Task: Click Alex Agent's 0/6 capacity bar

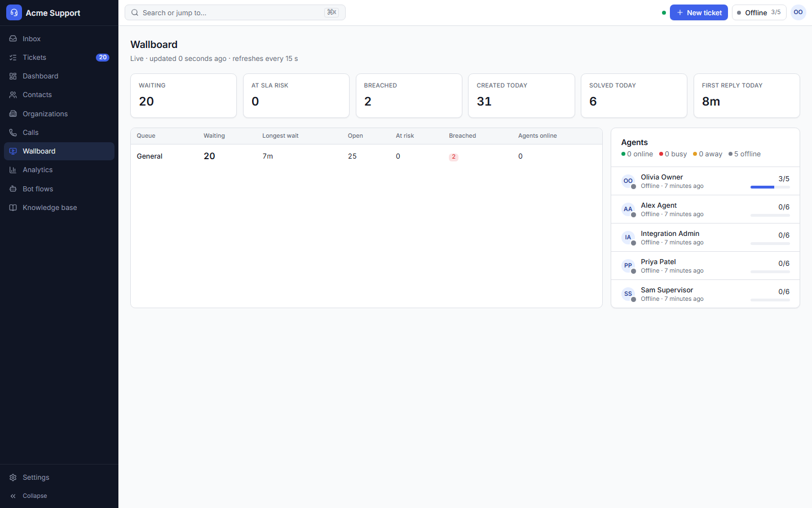Action: [x=770, y=215]
